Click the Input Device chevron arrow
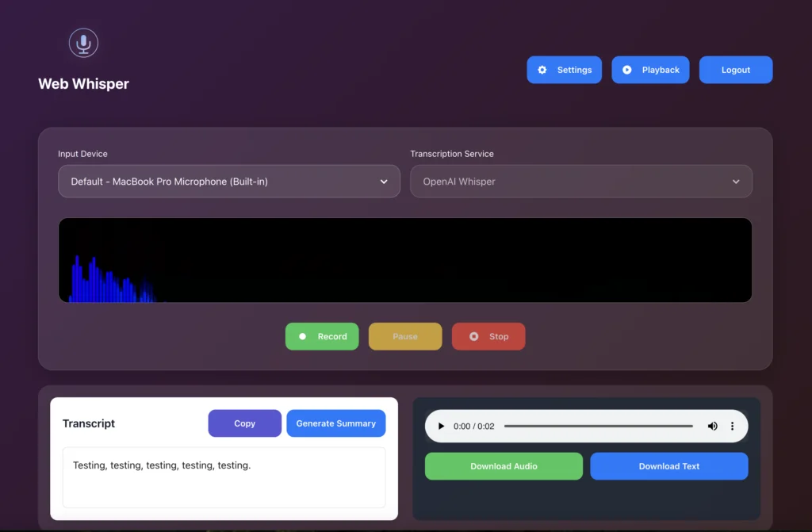 [x=384, y=182]
